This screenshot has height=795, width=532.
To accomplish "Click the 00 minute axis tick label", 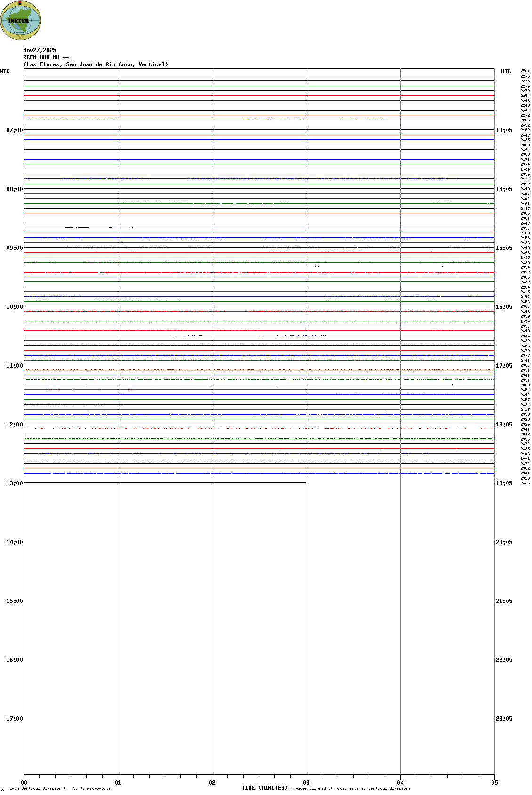I will (24, 783).
